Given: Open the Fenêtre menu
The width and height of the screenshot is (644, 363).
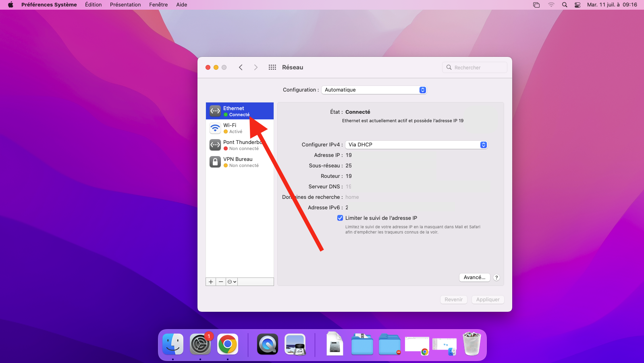Looking at the screenshot, I should coord(158,5).
